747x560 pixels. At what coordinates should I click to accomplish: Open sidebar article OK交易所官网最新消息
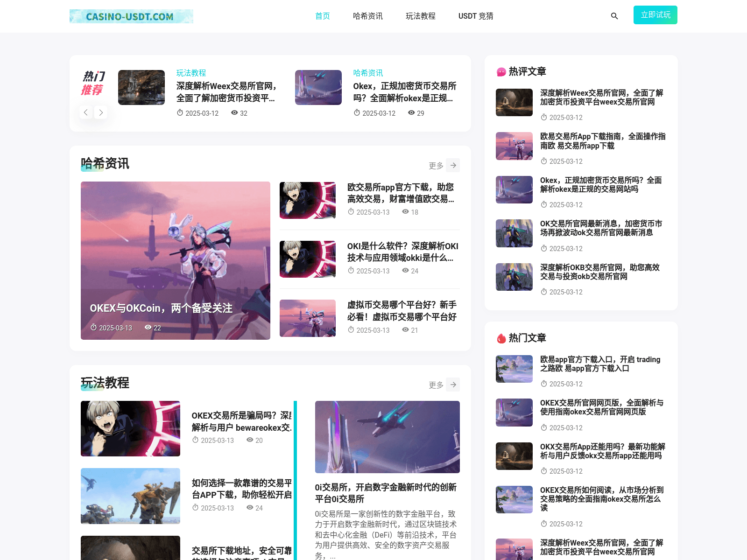[x=601, y=228]
